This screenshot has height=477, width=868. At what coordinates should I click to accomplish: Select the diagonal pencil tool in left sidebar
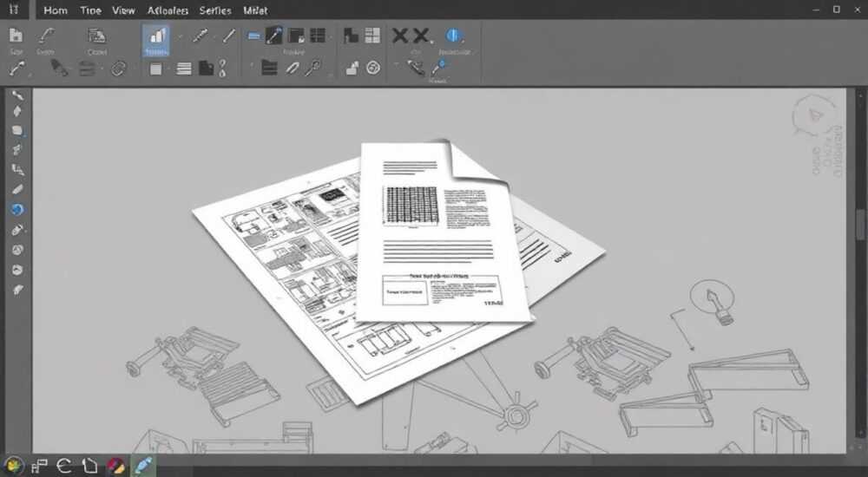(17, 189)
